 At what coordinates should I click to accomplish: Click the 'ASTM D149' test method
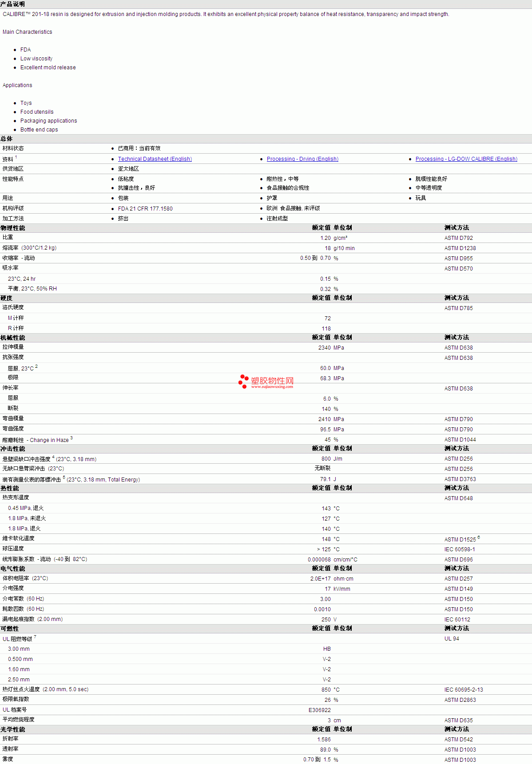[459, 589]
